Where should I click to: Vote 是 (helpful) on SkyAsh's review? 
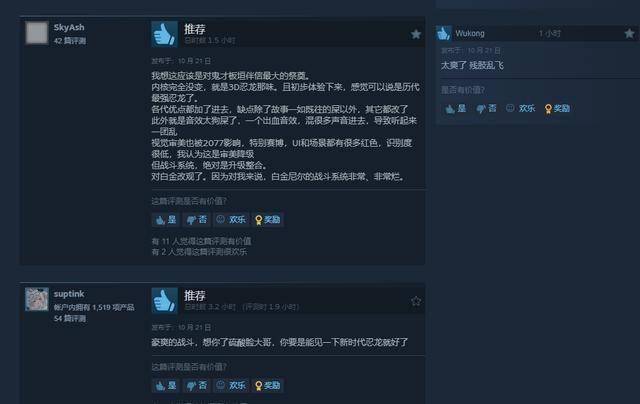(166, 220)
